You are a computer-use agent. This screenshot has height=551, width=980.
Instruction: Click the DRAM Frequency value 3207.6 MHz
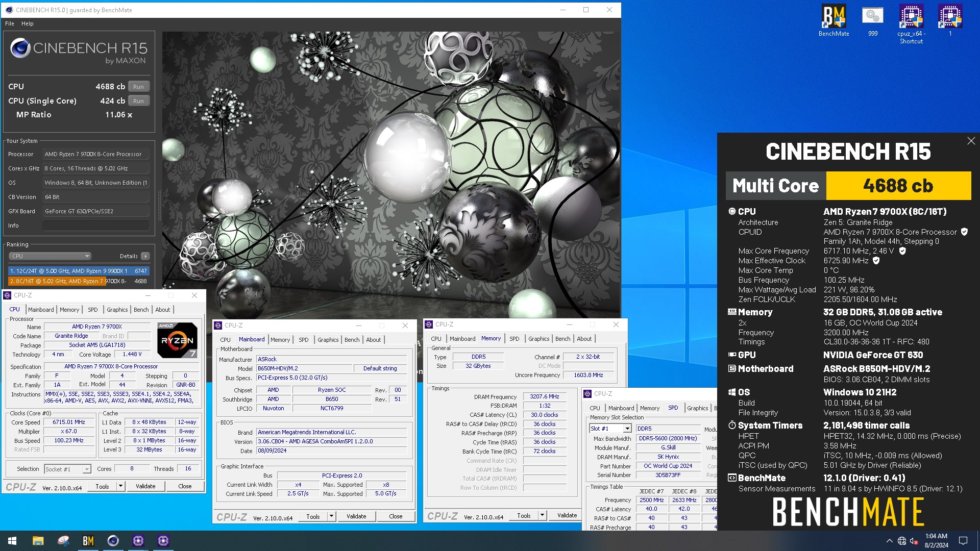(545, 396)
